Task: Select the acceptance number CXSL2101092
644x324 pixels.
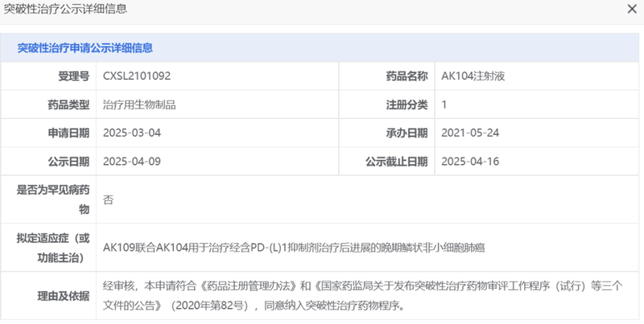Action: coord(137,76)
